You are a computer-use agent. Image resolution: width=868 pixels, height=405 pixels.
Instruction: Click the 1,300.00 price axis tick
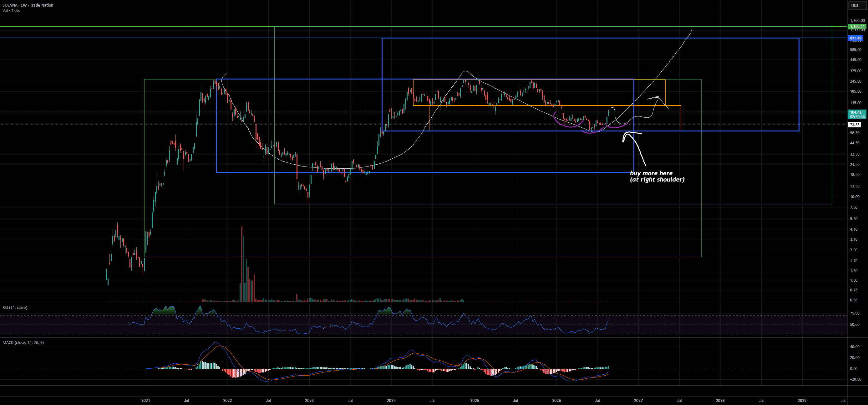[x=858, y=21]
